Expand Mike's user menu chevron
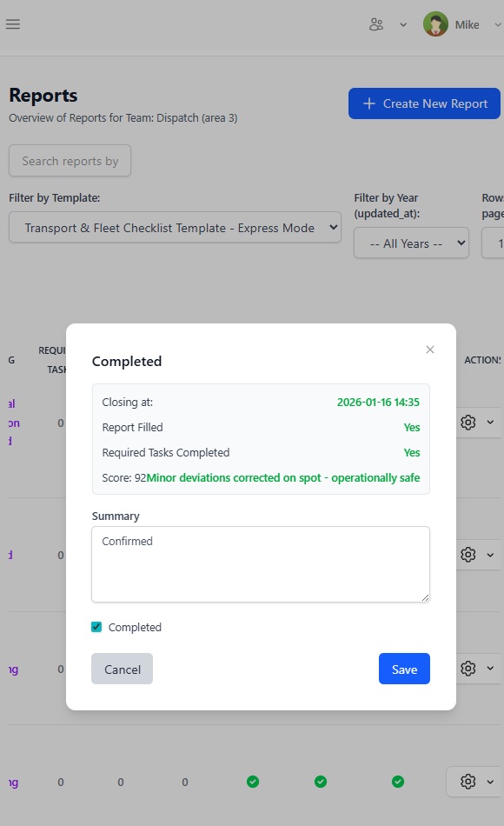The height and width of the screenshot is (826, 504). coord(498,24)
